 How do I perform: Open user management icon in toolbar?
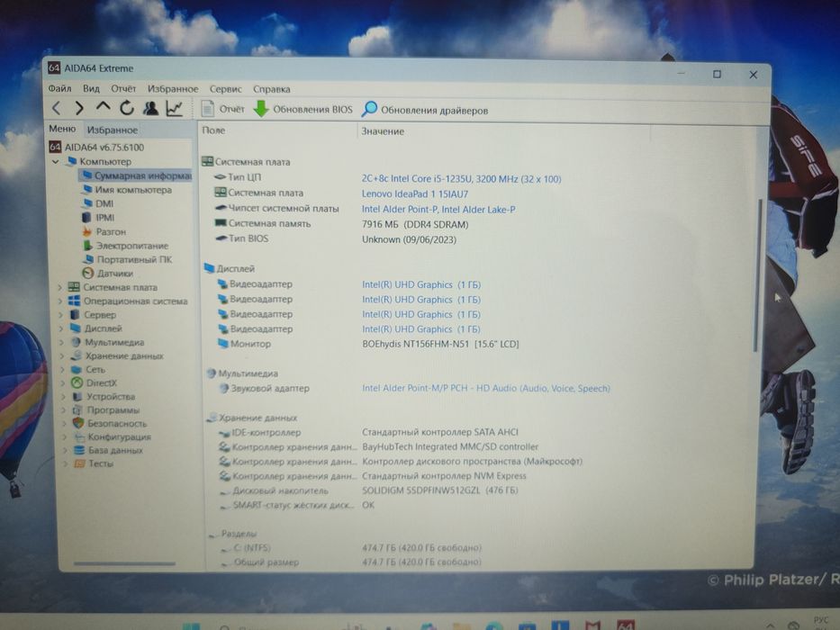[x=150, y=108]
